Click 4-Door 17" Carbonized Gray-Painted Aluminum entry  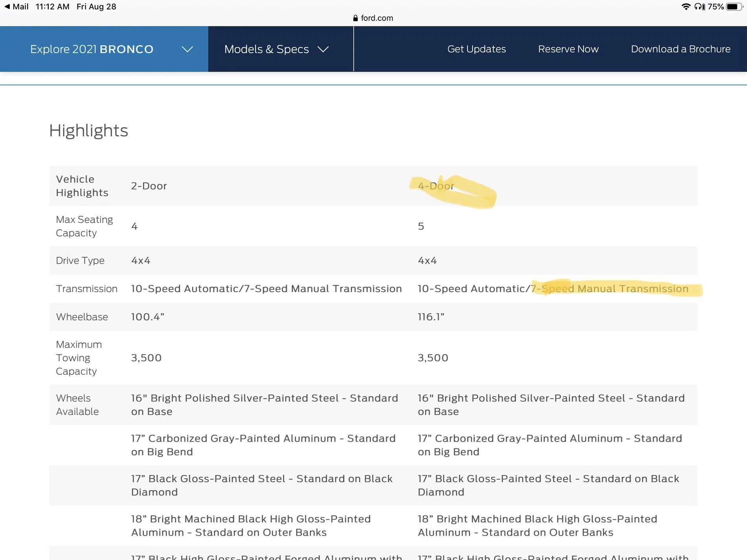[550, 445]
